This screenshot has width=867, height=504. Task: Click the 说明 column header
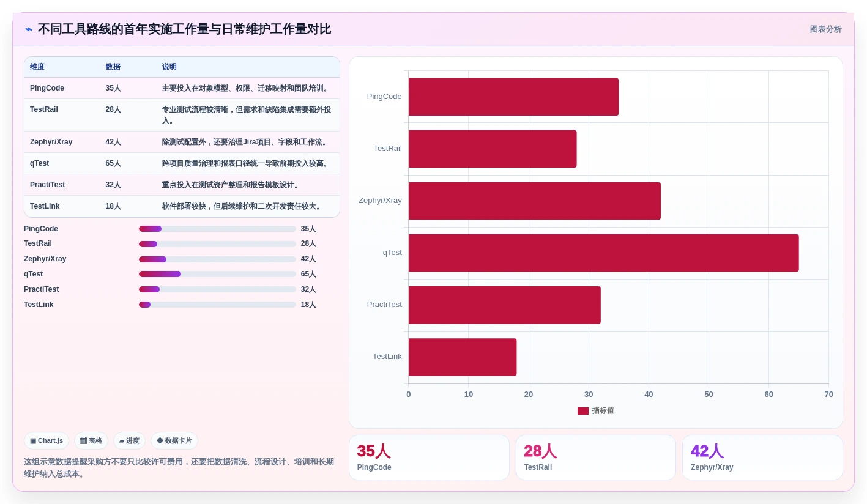tap(169, 67)
